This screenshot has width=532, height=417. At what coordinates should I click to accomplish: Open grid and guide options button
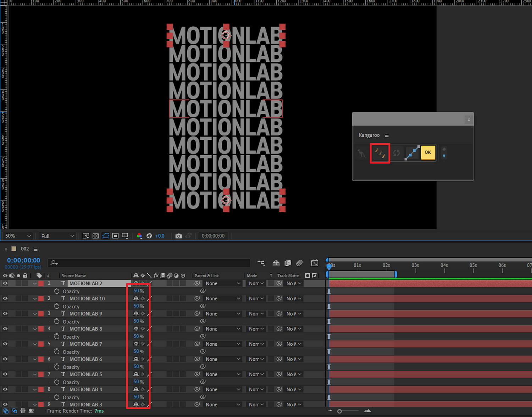click(125, 236)
